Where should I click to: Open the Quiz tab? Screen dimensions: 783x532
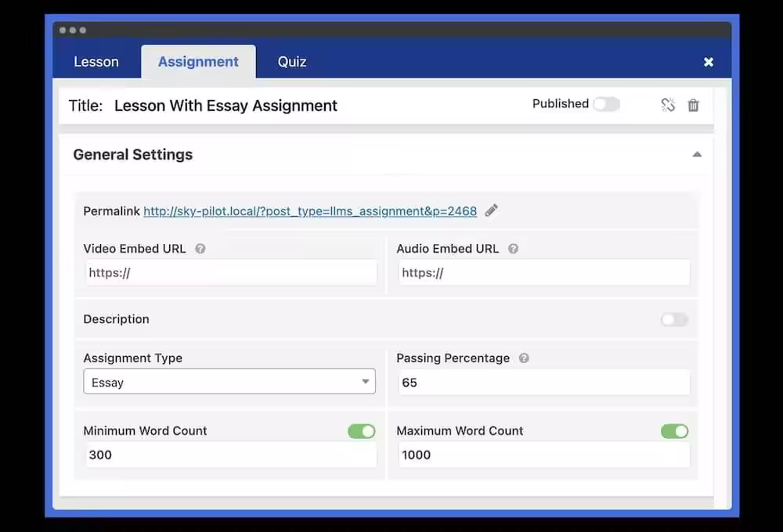[292, 62]
